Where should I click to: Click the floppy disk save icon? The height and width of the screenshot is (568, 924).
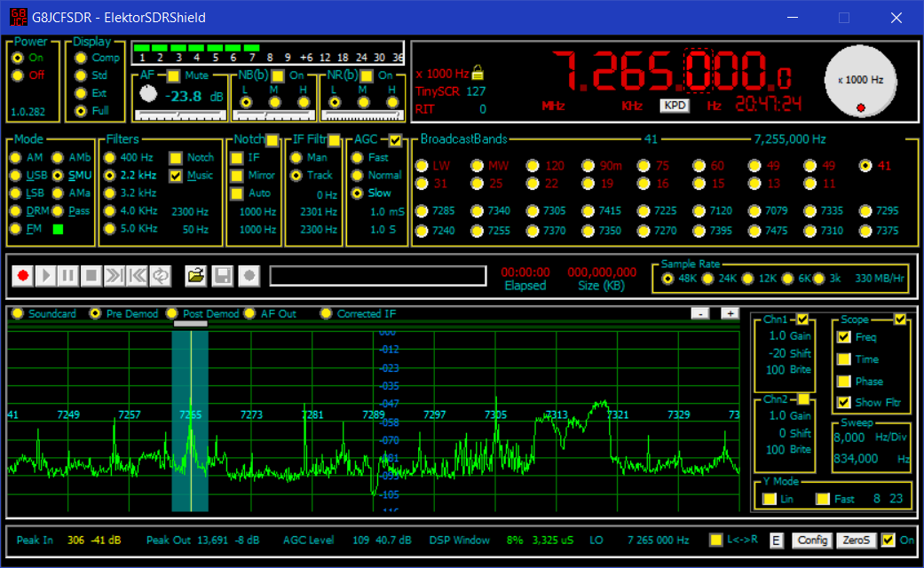point(222,276)
